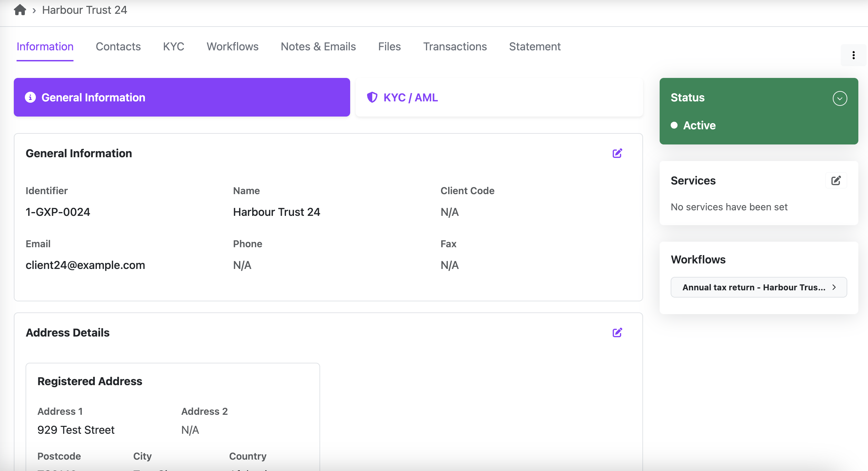The image size is (868, 471).
Task: Edit General Information section pencil icon
Action: pyautogui.click(x=617, y=153)
